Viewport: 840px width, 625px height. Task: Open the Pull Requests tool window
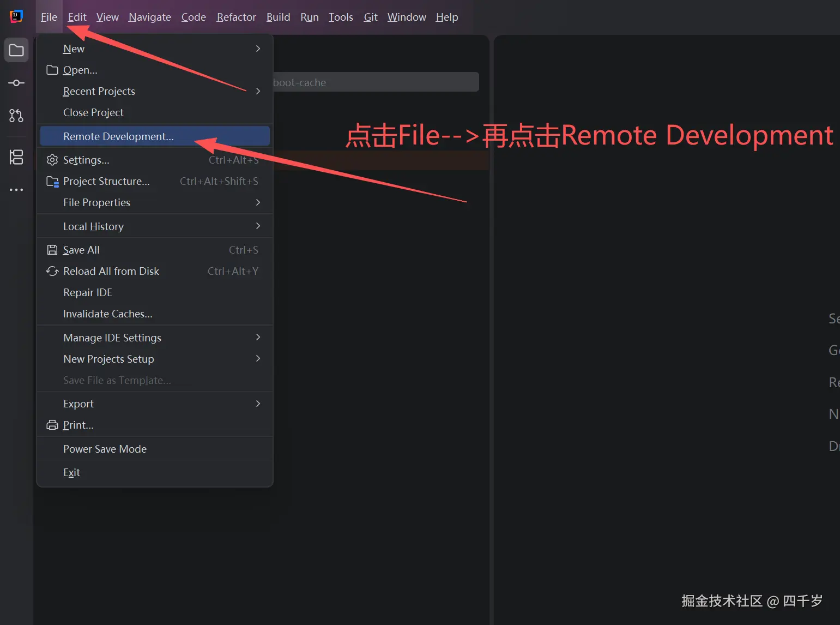click(x=16, y=116)
